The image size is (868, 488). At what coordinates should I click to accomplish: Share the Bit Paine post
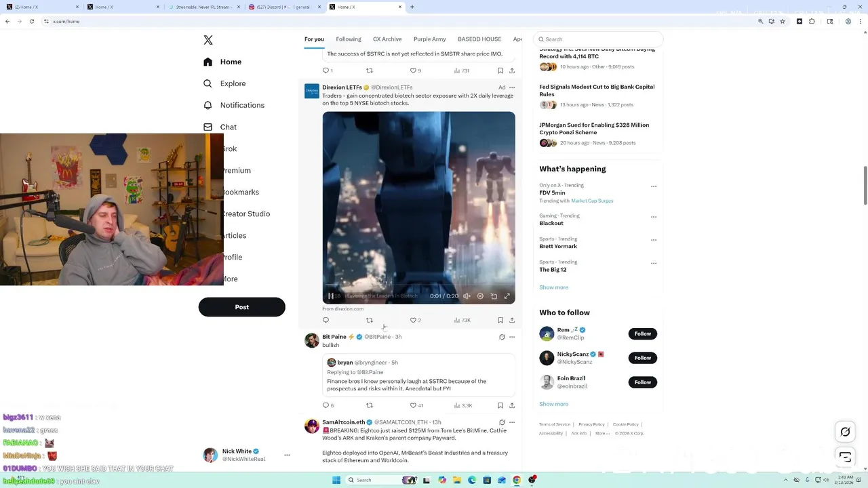pos(512,405)
